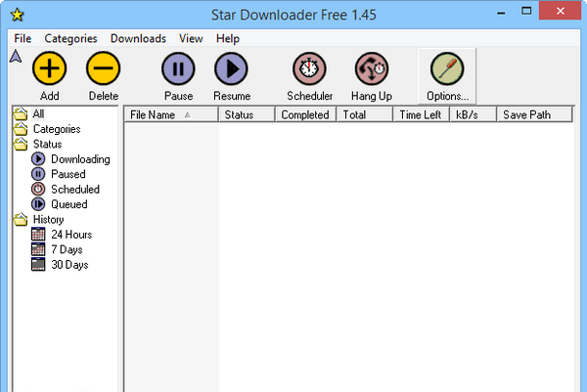Click the 30 Days calendar icon
This screenshot has height=392, width=587.
click(38, 265)
